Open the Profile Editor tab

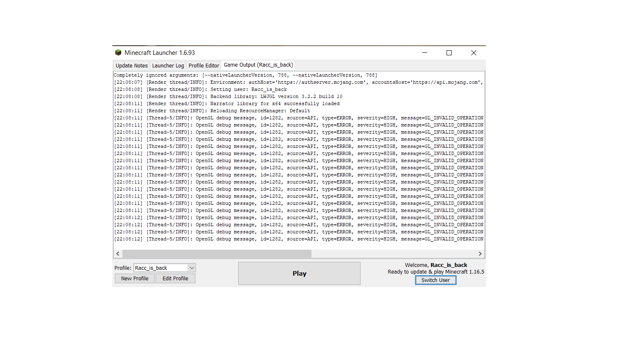click(x=204, y=65)
